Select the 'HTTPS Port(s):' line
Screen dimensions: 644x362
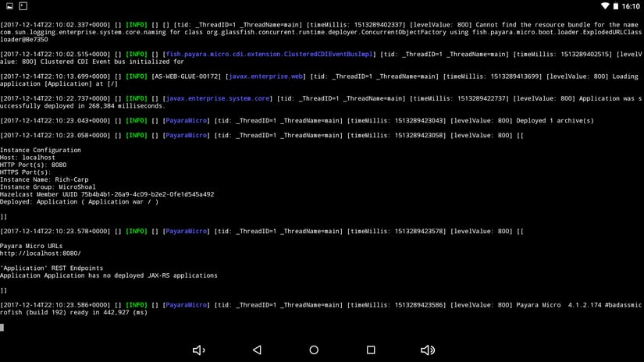(x=26, y=172)
